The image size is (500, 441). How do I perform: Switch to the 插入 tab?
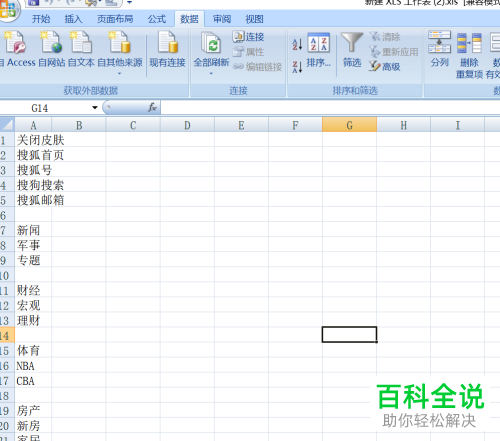click(73, 19)
